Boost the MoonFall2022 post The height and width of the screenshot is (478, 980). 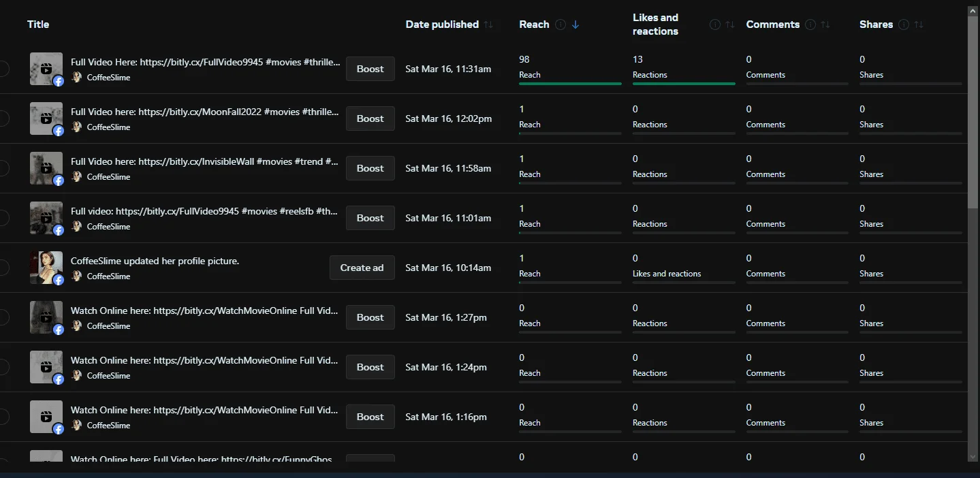point(370,118)
